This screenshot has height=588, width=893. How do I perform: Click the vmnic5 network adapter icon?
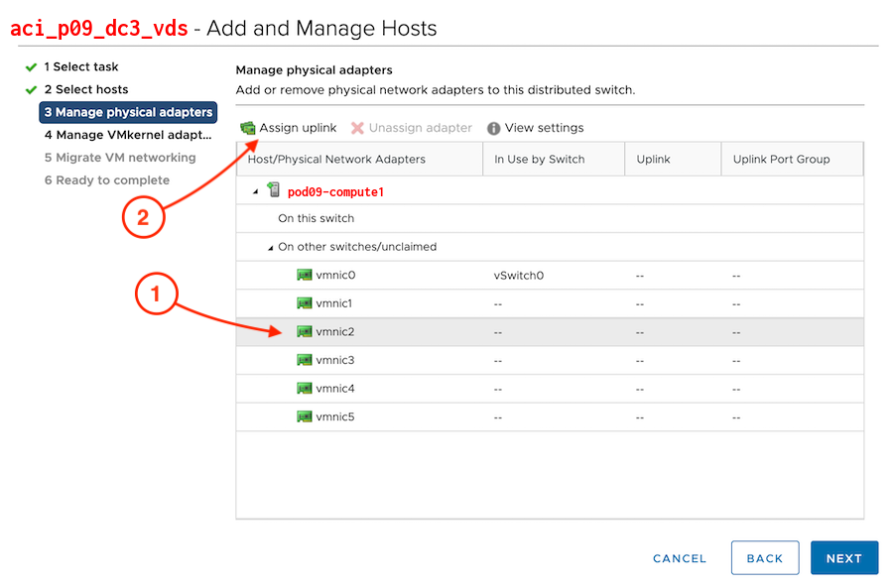(x=305, y=416)
